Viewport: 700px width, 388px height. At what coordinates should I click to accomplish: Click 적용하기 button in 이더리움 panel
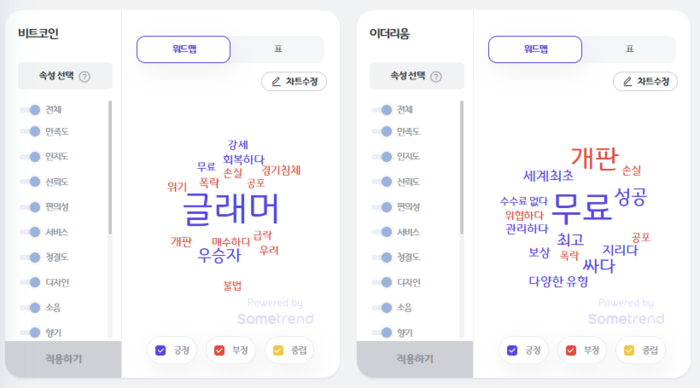[x=415, y=359]
